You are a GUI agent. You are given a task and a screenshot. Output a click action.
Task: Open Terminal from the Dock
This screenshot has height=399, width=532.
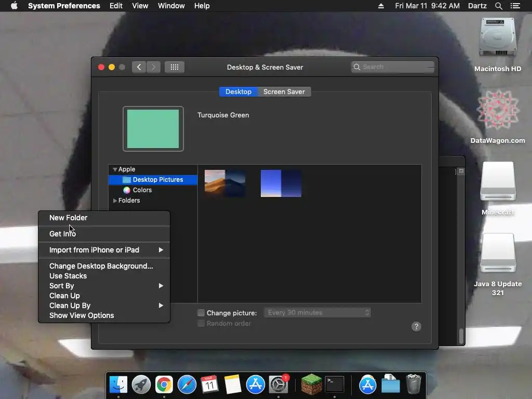click(x=335, y=385)
